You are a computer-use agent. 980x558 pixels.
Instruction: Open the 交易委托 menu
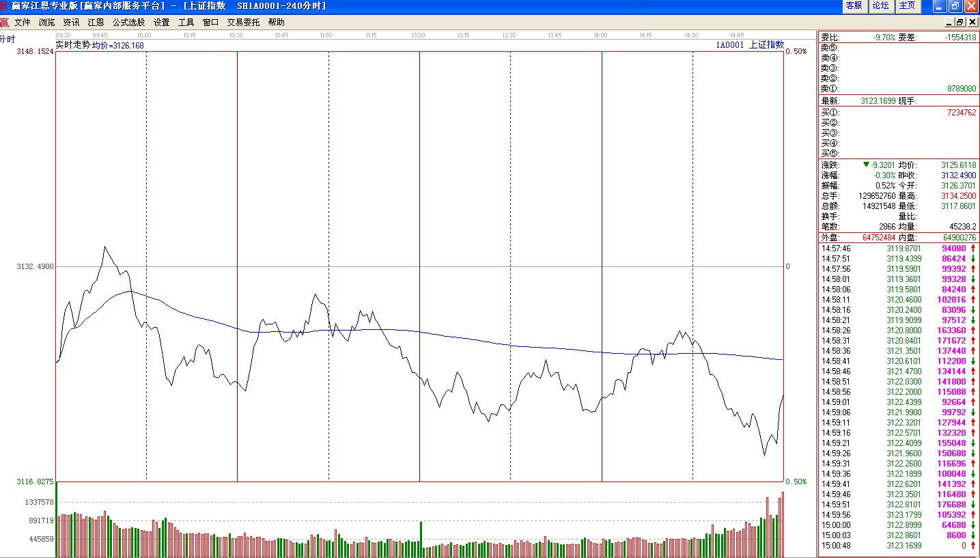pos(243,23)
